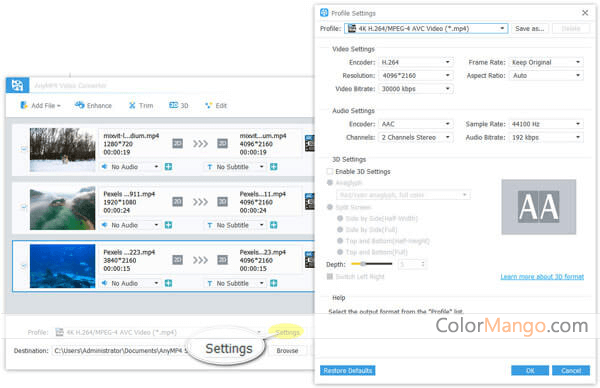Open the Channels 2 Channels Stereo dropdown
Viewport: 600px width, 388px height.
pos(416,137)
